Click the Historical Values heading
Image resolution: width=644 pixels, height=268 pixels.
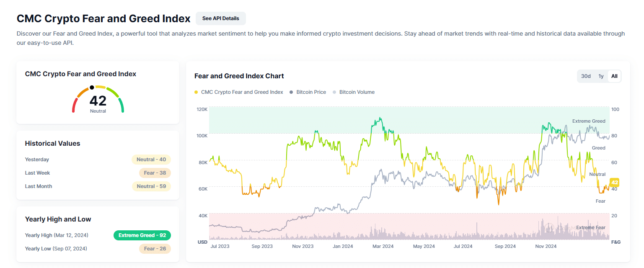(52, 144)
